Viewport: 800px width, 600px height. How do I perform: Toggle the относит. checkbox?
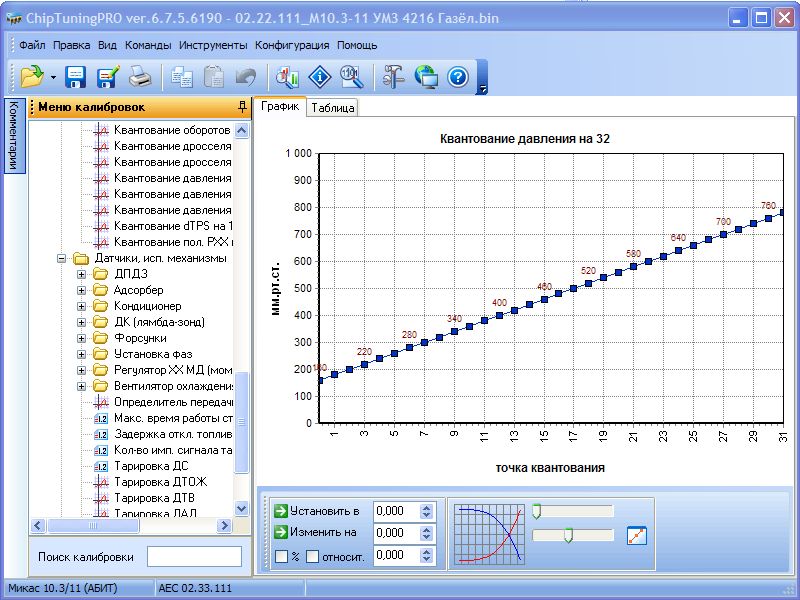[312, 556]
